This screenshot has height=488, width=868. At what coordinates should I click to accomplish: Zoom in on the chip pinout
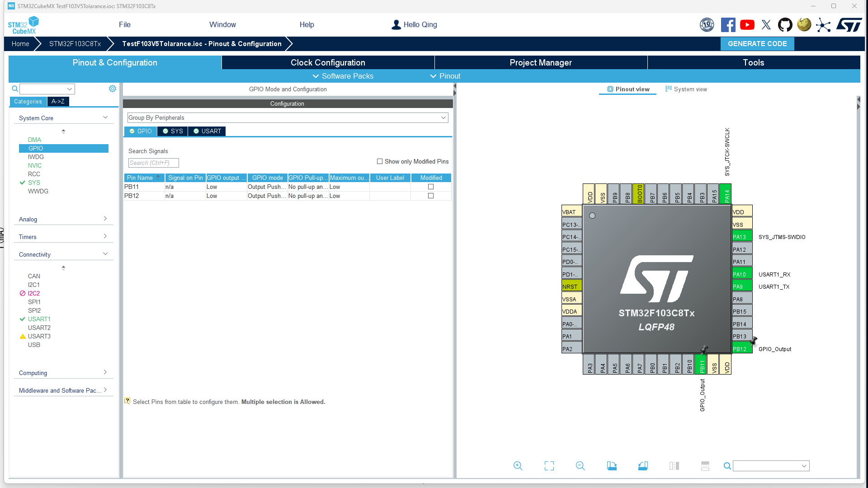518,466
